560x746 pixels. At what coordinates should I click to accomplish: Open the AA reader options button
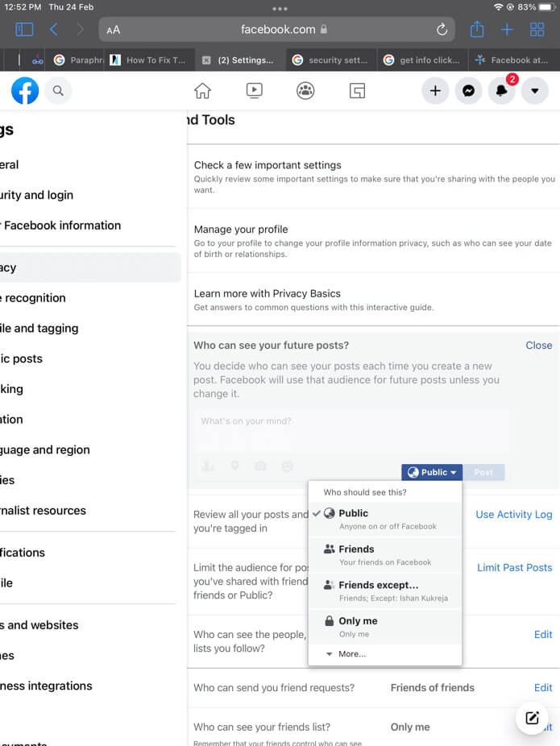click(x=114, y=30)
